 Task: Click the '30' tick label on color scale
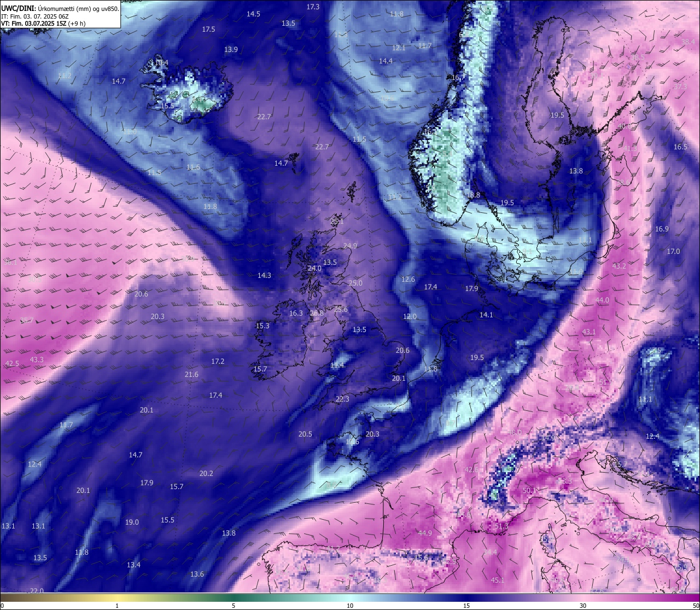click(x=583, y=606)
